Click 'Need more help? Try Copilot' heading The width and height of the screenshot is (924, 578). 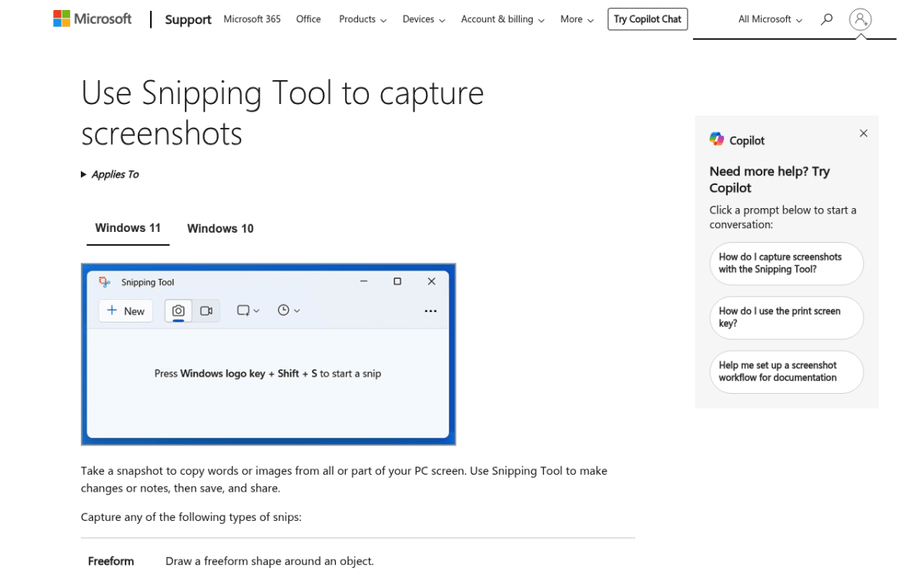click(769, 180)
